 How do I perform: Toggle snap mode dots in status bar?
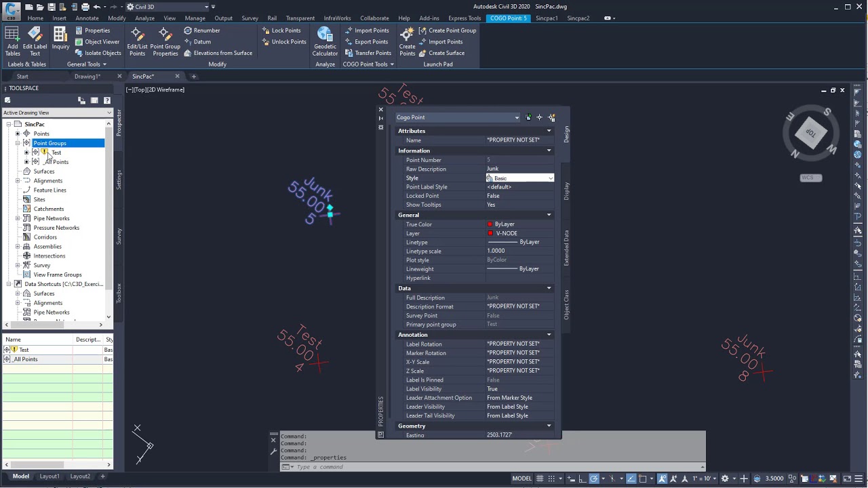tap(551, 478)
